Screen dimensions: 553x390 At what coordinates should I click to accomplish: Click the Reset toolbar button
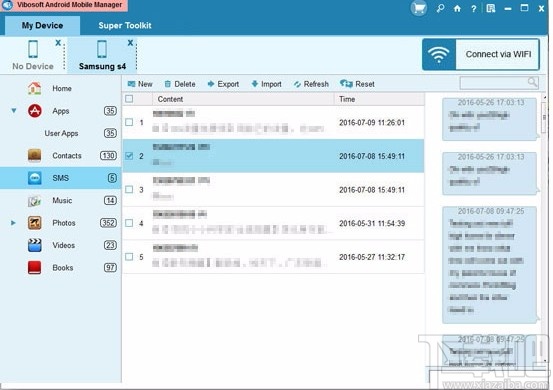coord(357,84)
